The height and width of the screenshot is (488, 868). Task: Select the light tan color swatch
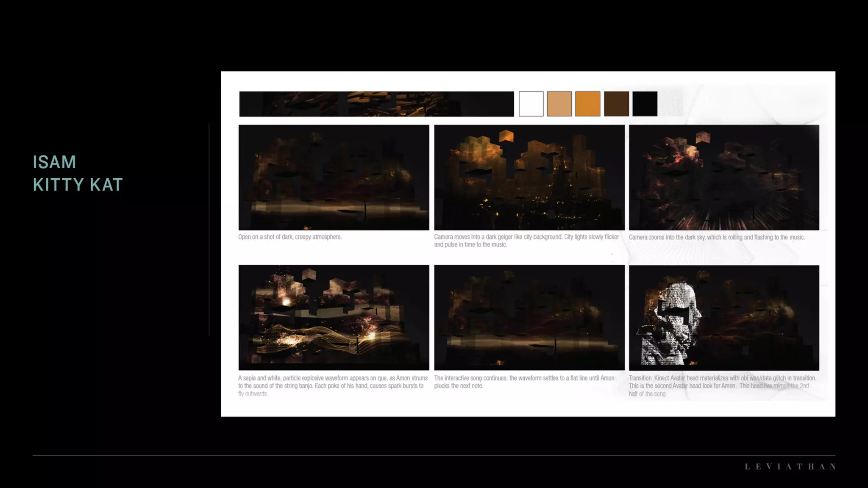559,104
